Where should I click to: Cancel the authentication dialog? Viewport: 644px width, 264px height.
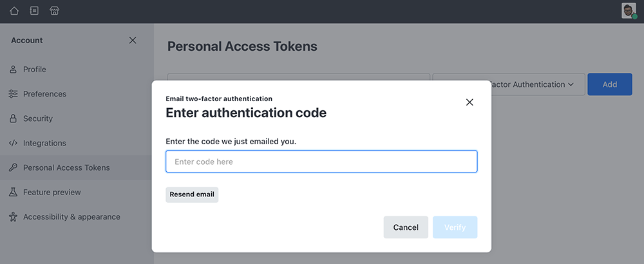coord(406,227)
